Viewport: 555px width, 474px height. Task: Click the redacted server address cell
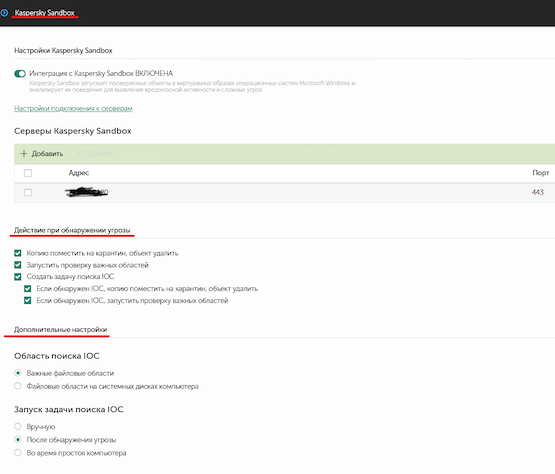(x=87, y=192)
